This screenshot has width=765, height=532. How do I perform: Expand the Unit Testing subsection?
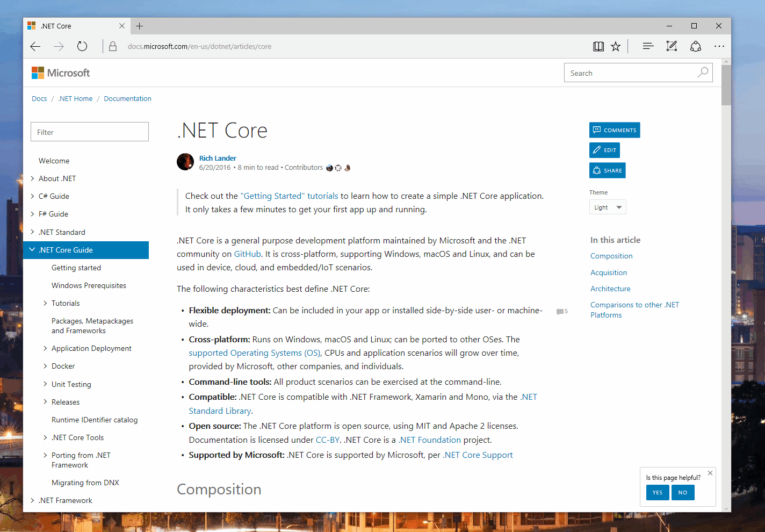[45, 384]
